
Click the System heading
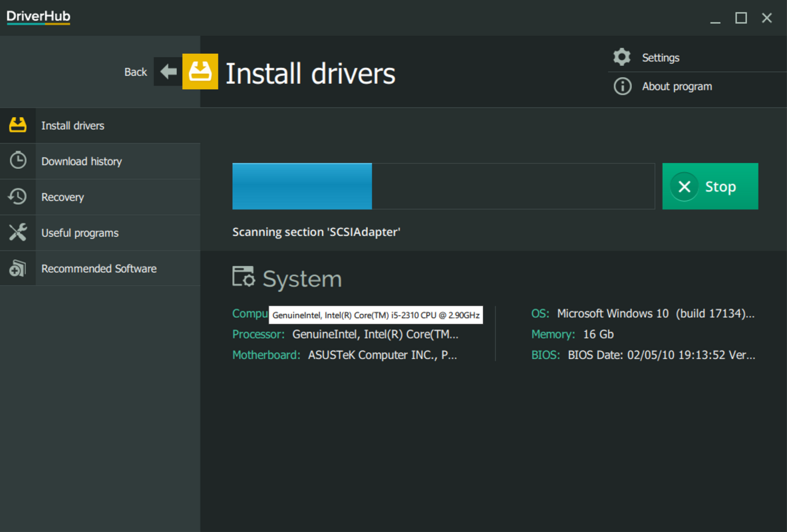pos(301,279)
